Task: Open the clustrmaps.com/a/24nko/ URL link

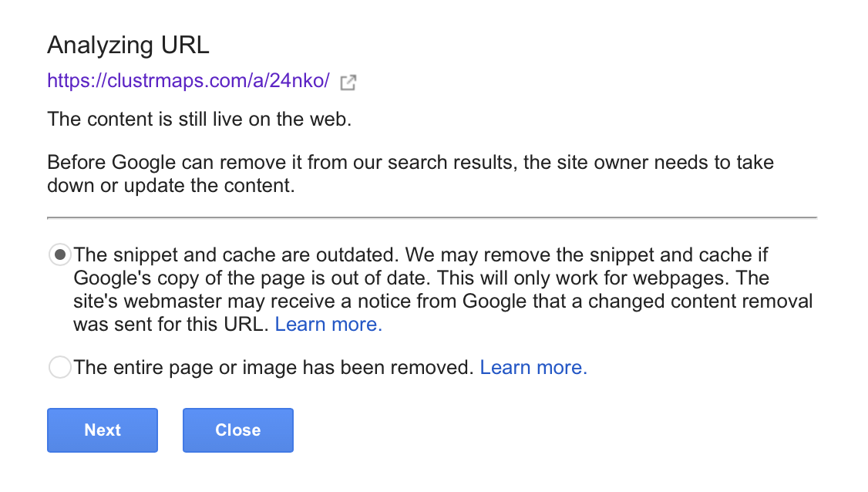Action: [x=188, y=81]
